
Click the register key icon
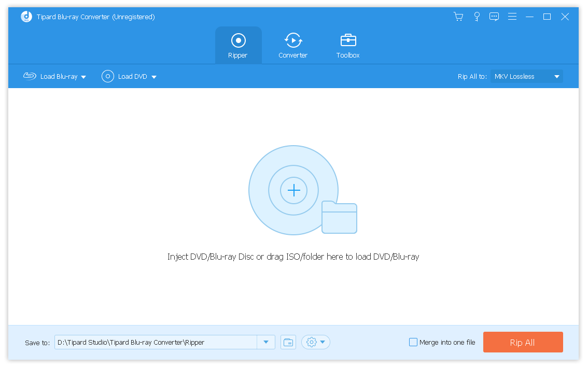(x=477, y=16)
